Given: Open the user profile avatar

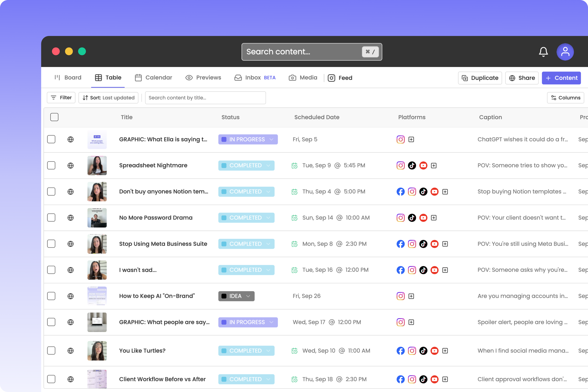Looking at the screenshot, I should [x=565, y=52].
